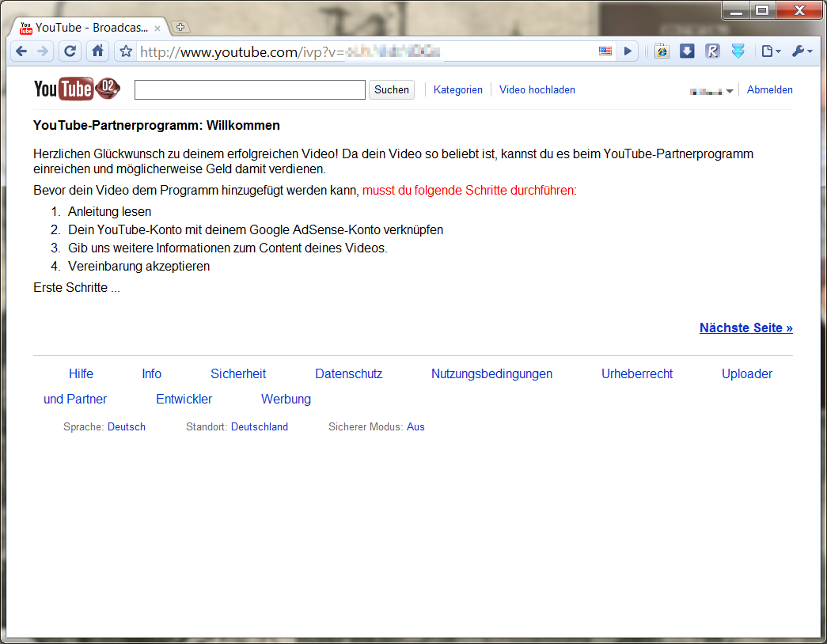Screen dimensions: 827x644
Task: Click the 'Erste Schritte ...' text
Action: point(77,287)
